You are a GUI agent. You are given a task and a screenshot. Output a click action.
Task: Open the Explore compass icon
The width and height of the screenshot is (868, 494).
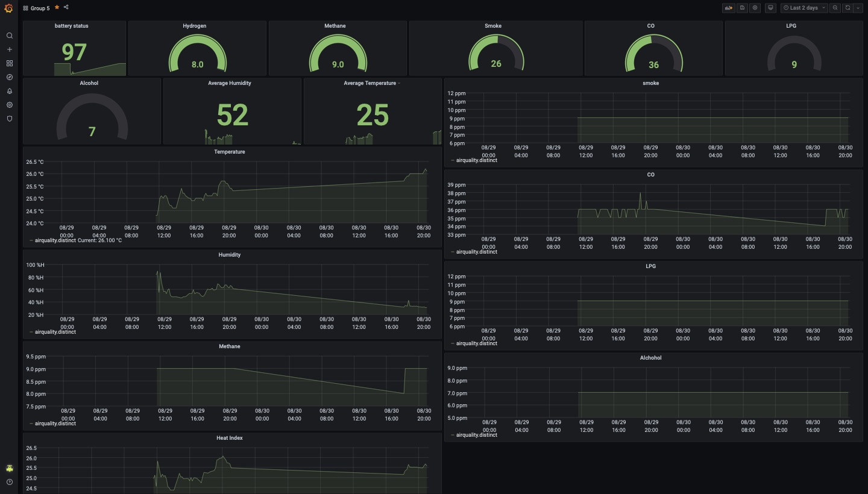click(9, 77)
